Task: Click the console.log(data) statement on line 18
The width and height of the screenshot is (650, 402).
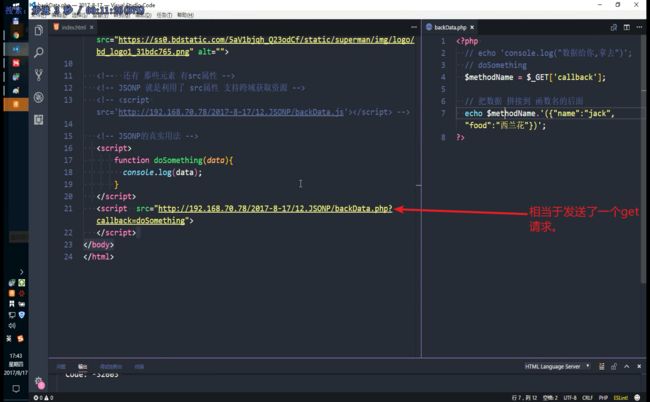Action: [x=162, y=172]
